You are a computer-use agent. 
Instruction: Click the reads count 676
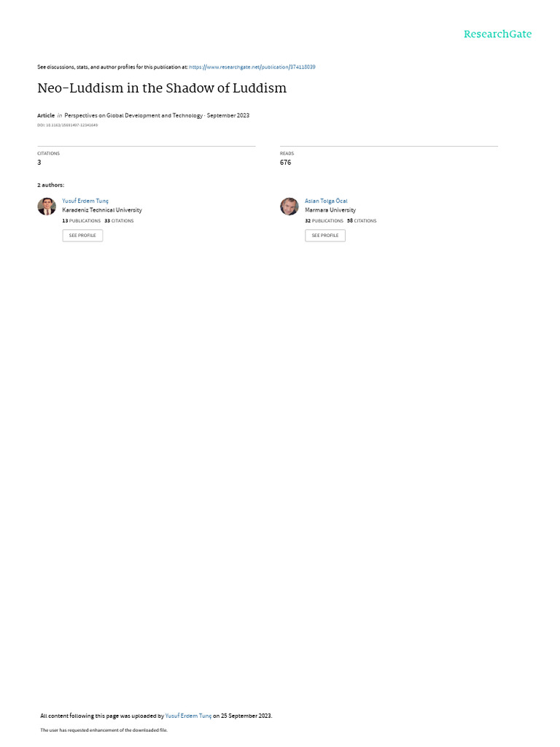click(x=285, y=163)
